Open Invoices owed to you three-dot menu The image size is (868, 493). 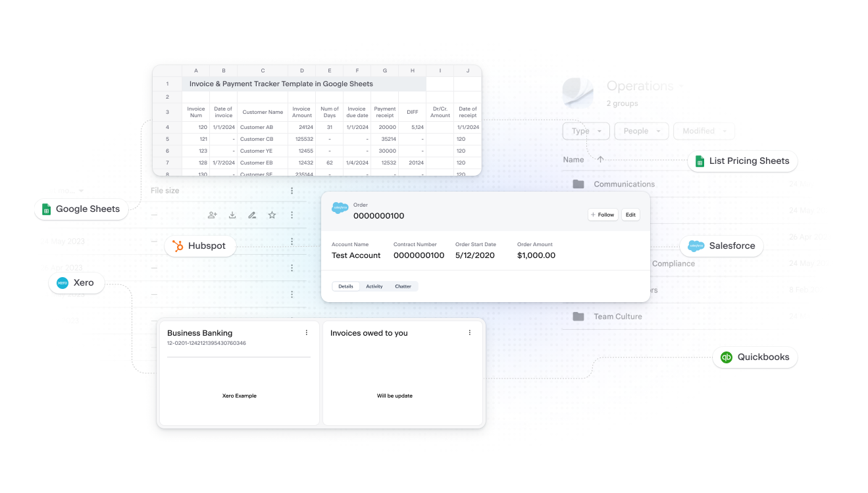(470, 333)
